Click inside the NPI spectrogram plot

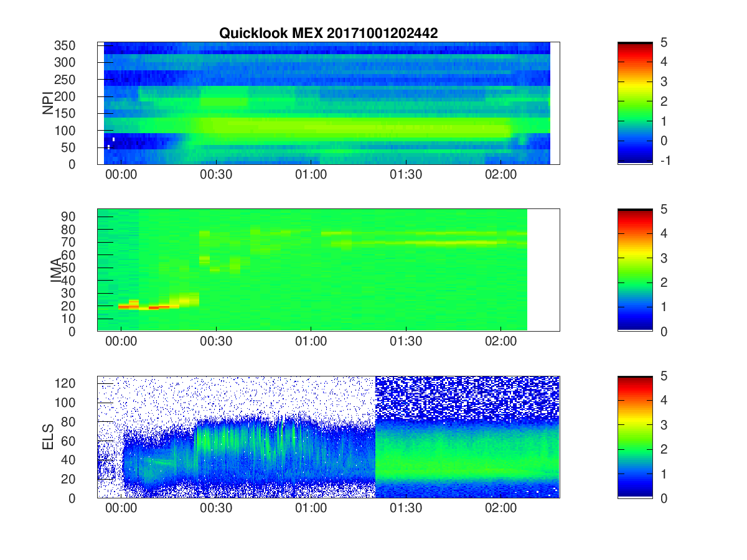coord(328,103)
